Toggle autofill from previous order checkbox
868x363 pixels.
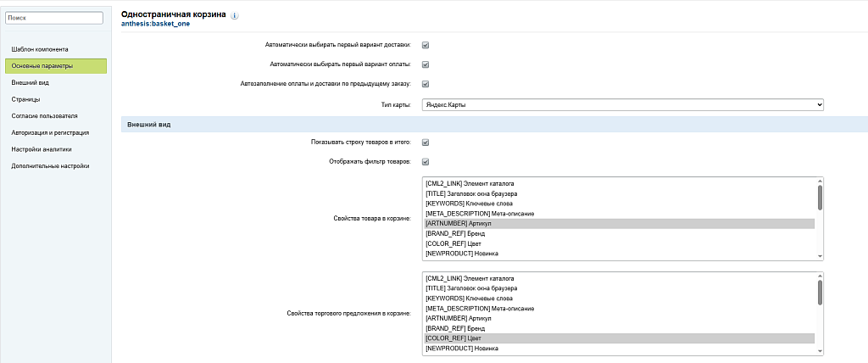[426, 84]
